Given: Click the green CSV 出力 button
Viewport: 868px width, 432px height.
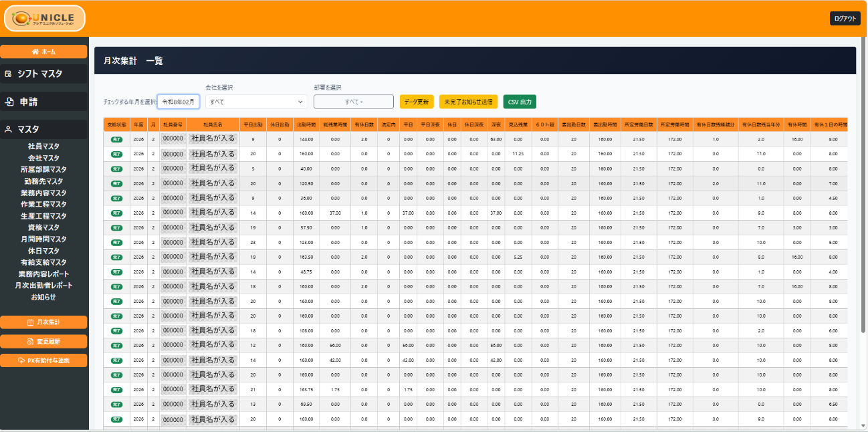Looking at the screenshot, I should 520,102.
